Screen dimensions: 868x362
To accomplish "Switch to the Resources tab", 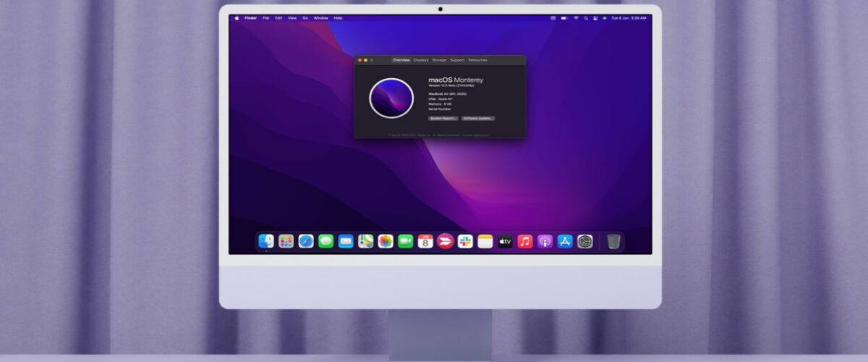I will (477, 60).
